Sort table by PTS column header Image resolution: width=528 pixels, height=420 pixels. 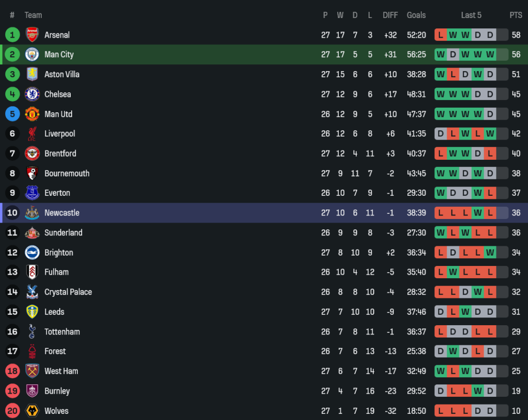516,15
